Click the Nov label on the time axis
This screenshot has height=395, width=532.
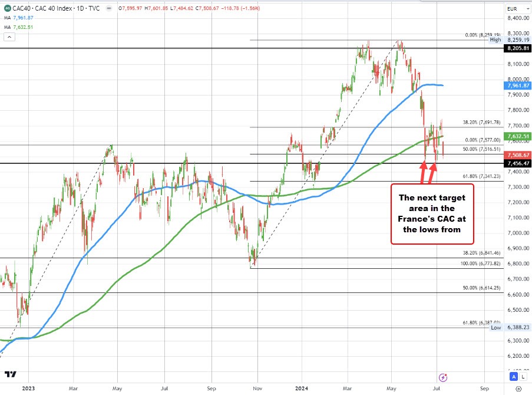pos(257,388)
